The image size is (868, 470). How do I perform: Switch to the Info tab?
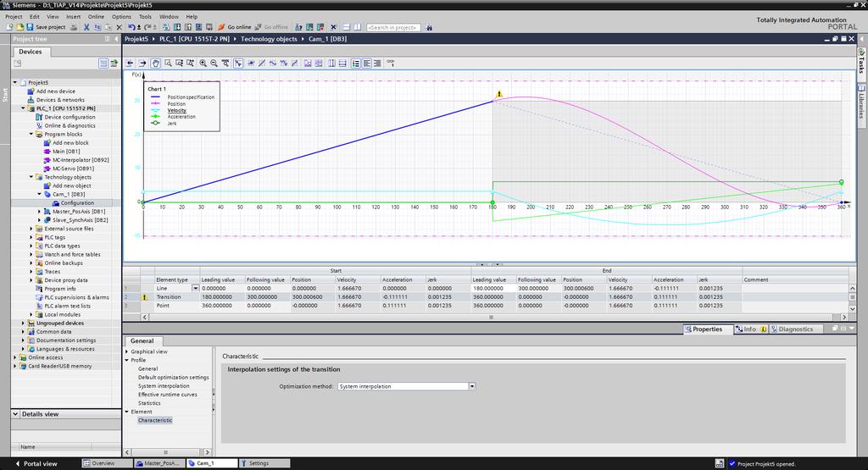[750, 329]
